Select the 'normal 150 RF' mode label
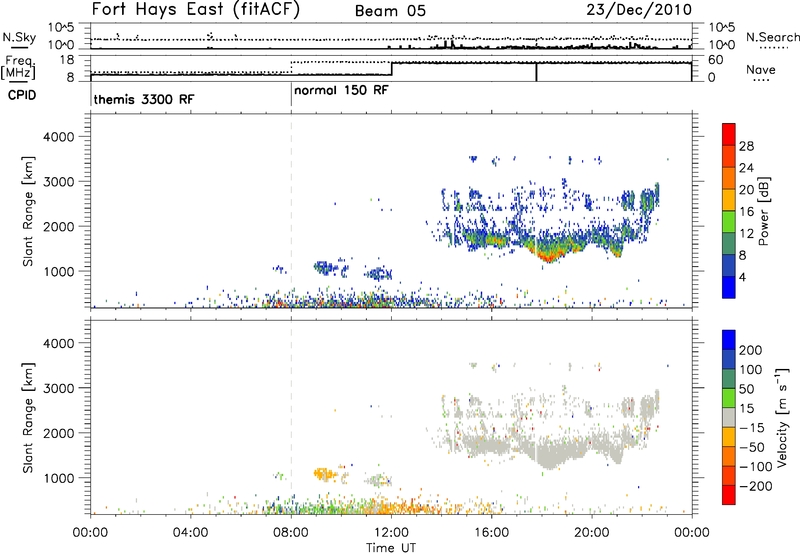The width and height of the screenshot is (800, 554). [x=341, y=90]
